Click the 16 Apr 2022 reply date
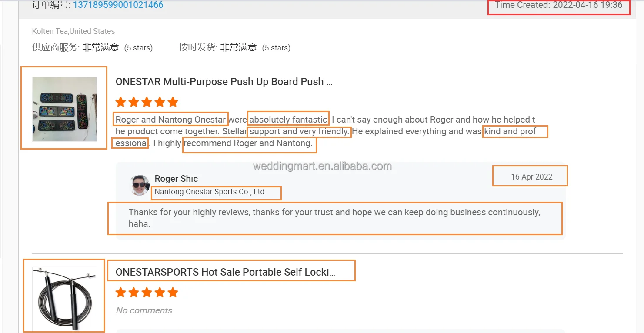This screenshot has width=644, height=333. [531, 177]
